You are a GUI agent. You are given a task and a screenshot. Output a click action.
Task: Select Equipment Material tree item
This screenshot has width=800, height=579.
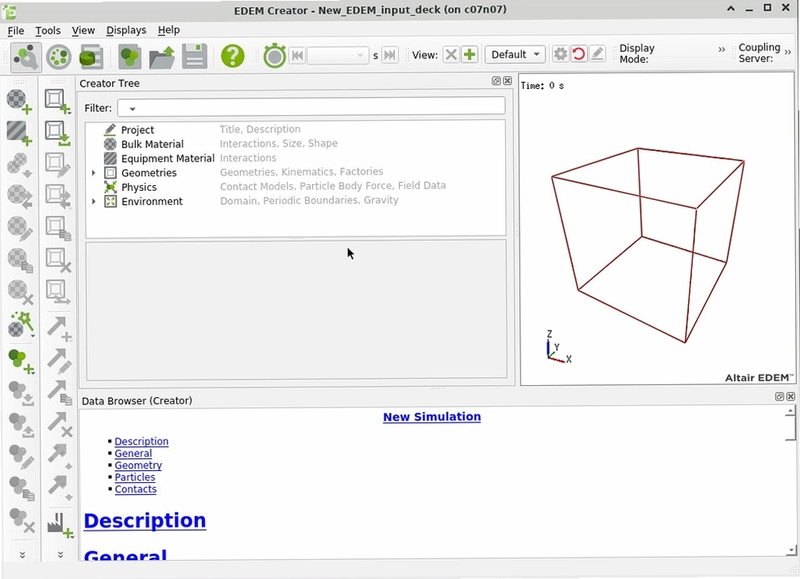168,159
